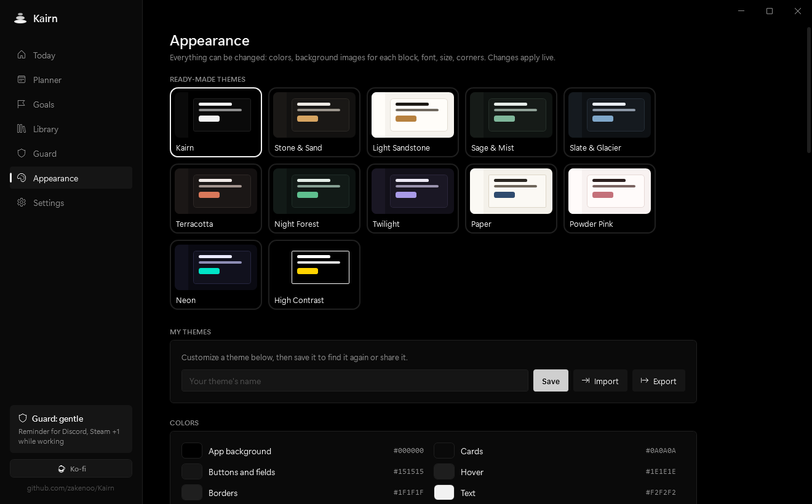Open the Library section

coord(71,129)
